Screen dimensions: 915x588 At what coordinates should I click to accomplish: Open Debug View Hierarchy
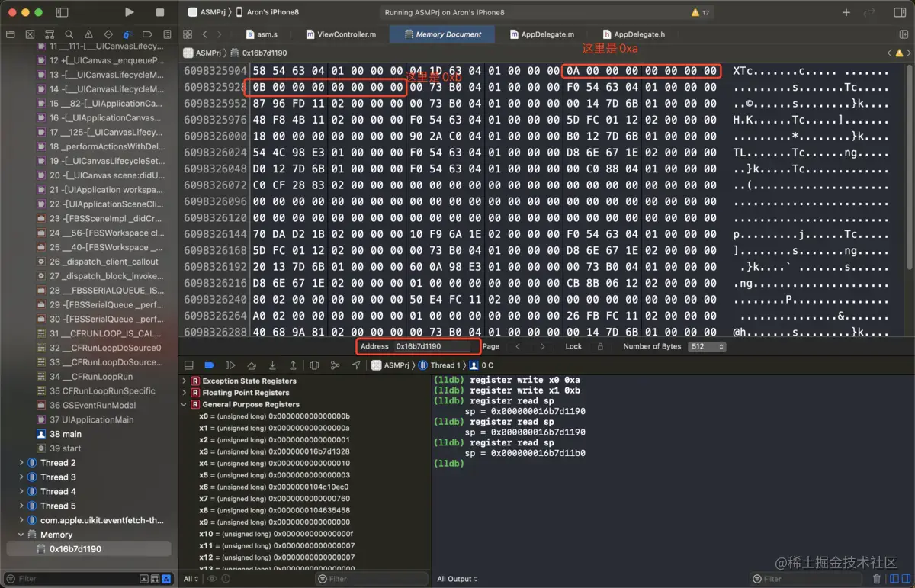pyautogui.click(x=314, y=365)
